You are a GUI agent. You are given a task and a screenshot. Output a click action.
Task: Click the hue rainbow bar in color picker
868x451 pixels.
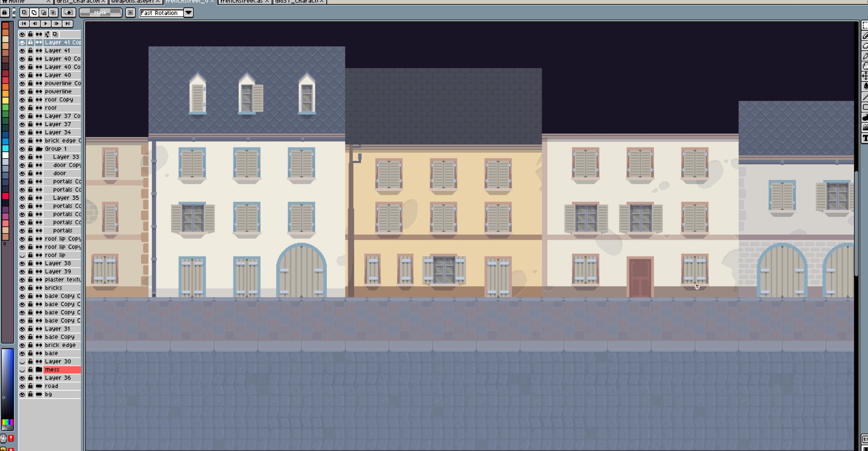coord(7,422)
